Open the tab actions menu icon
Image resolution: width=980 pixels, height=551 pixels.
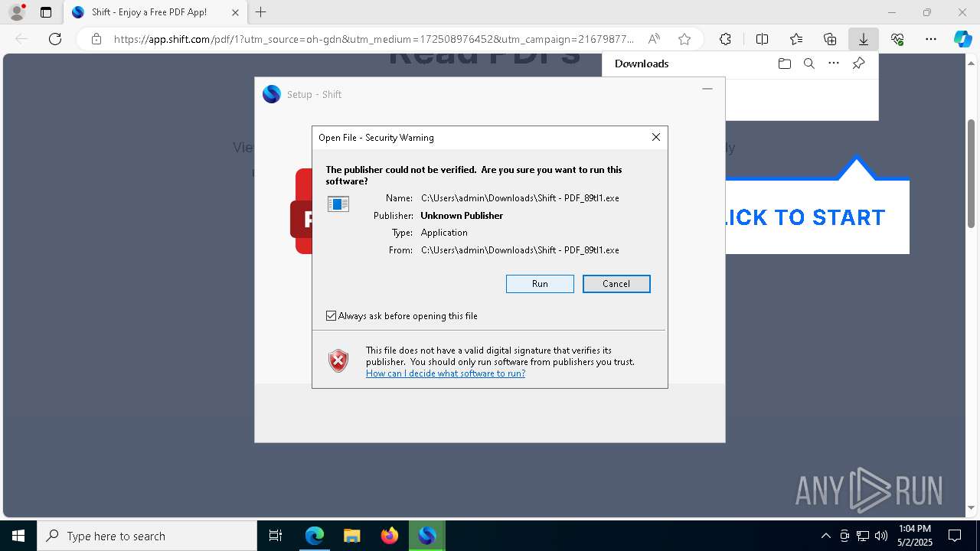point(46,12)
